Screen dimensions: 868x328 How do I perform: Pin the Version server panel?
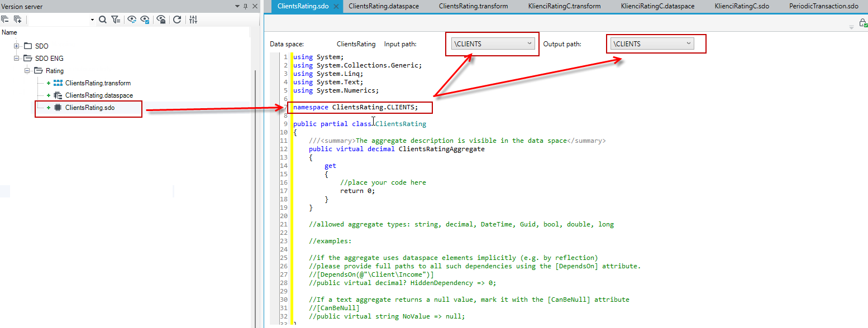245,6
